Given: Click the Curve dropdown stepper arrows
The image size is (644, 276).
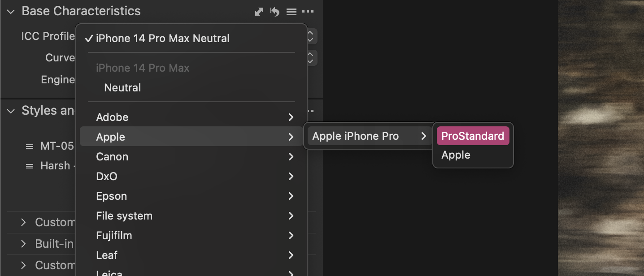Looking at the screenshot, I should [311, 58].
